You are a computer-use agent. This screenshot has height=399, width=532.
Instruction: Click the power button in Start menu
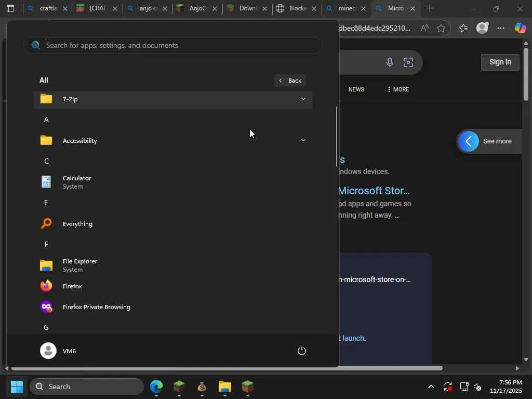click(302, 351)
